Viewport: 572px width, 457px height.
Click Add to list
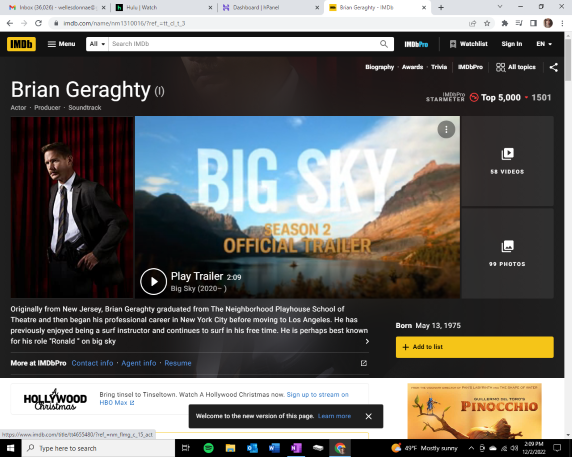point(474,347)
